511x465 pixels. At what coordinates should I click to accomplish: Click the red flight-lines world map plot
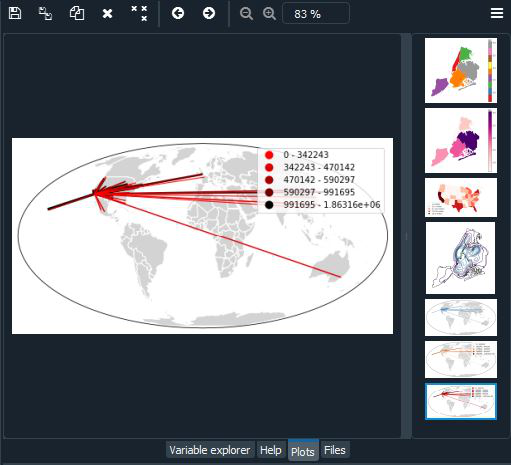click(202, 236)
